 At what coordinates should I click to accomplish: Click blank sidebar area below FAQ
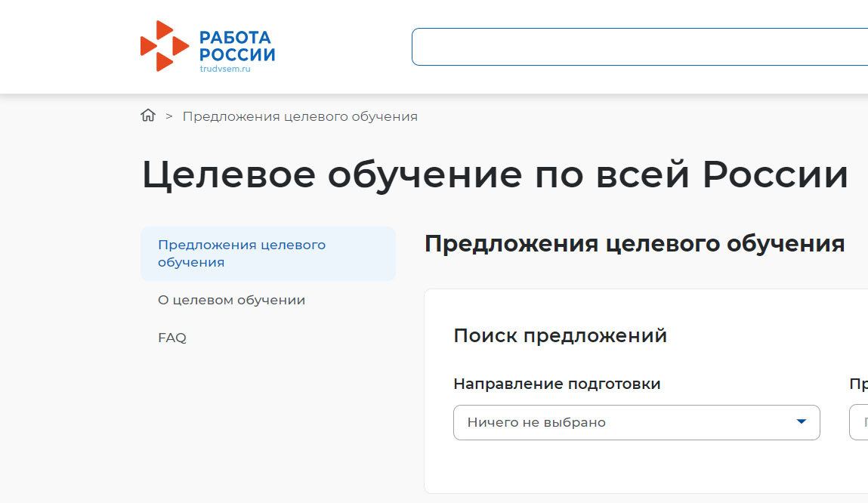tap(267, 423)
